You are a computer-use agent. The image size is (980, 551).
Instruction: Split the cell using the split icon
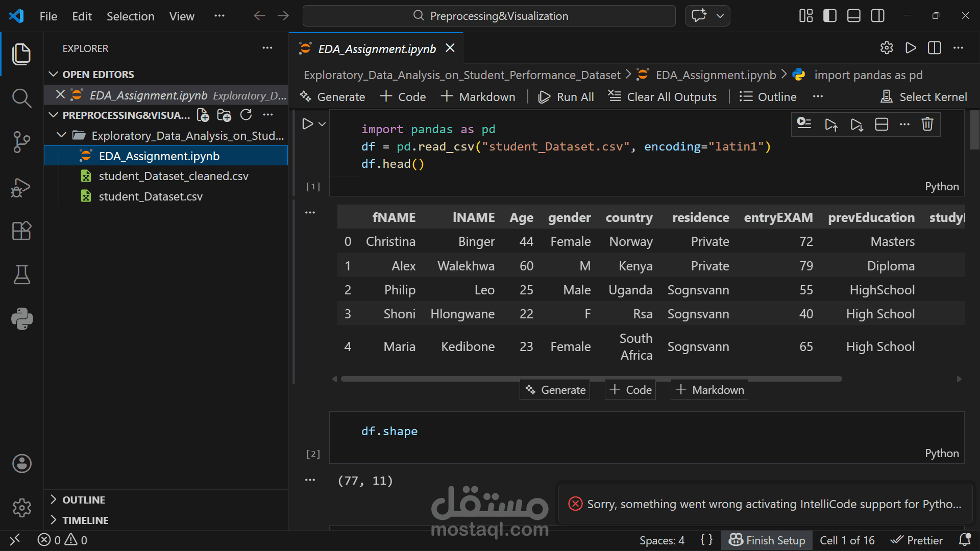tap(882, 124)
